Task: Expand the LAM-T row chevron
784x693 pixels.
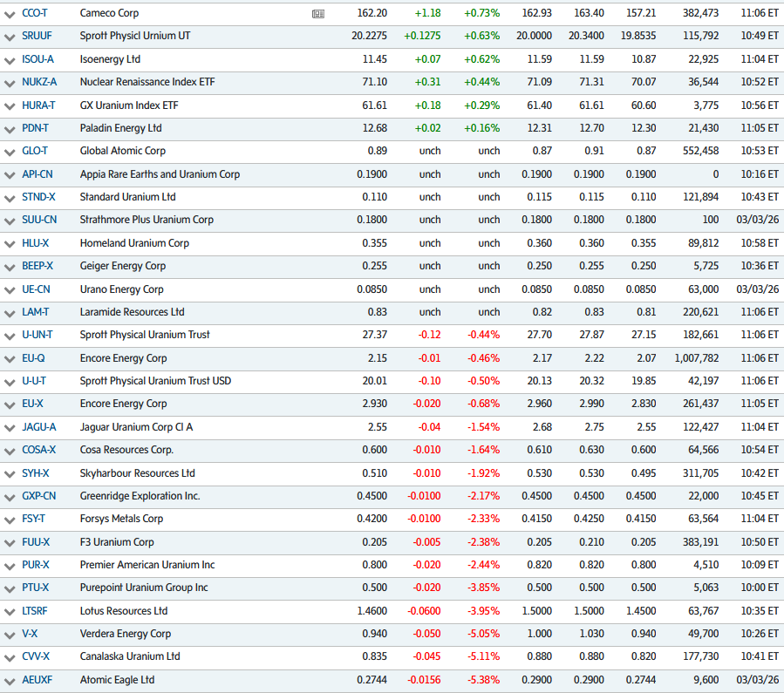Action: [10, 314]
